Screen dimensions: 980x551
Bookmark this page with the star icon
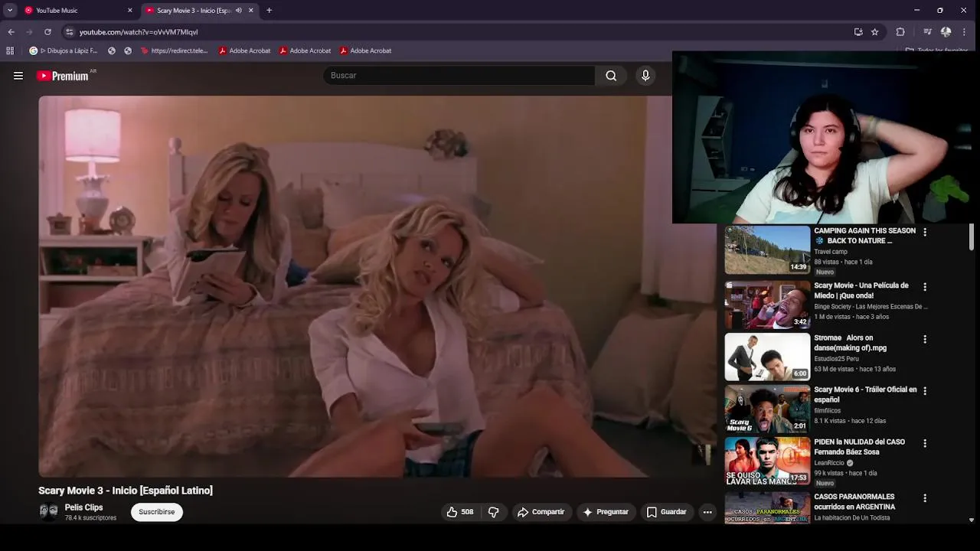coord(875,32)
